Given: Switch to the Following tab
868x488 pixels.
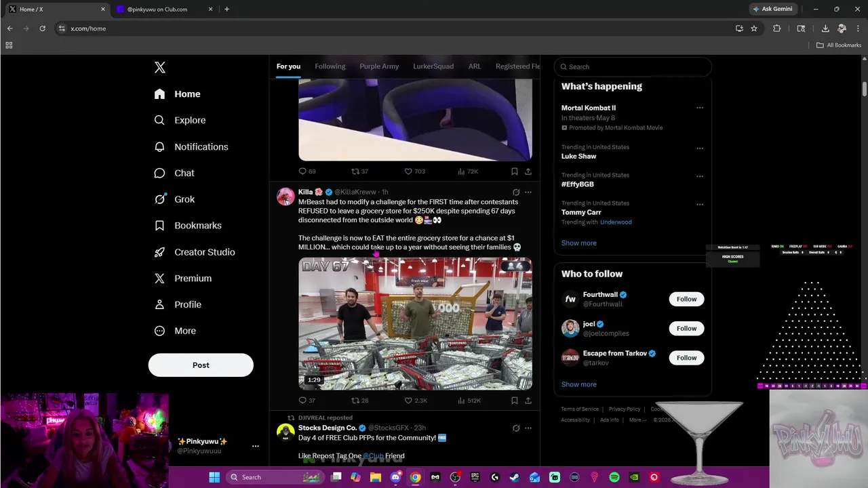Looking at the screenshot, I should coord(330,66).
